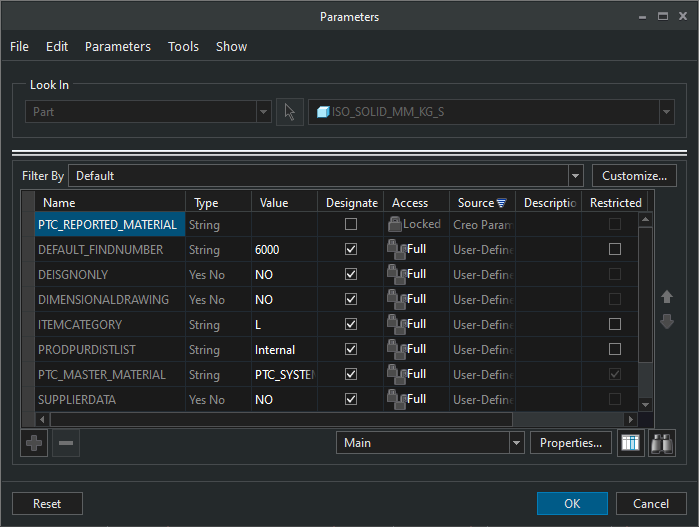Toggle Designate checkbox for PTC_REPORTED_MATERIAL
The height and width of the screenshot is (527, 699).
(x=351, y=225)
